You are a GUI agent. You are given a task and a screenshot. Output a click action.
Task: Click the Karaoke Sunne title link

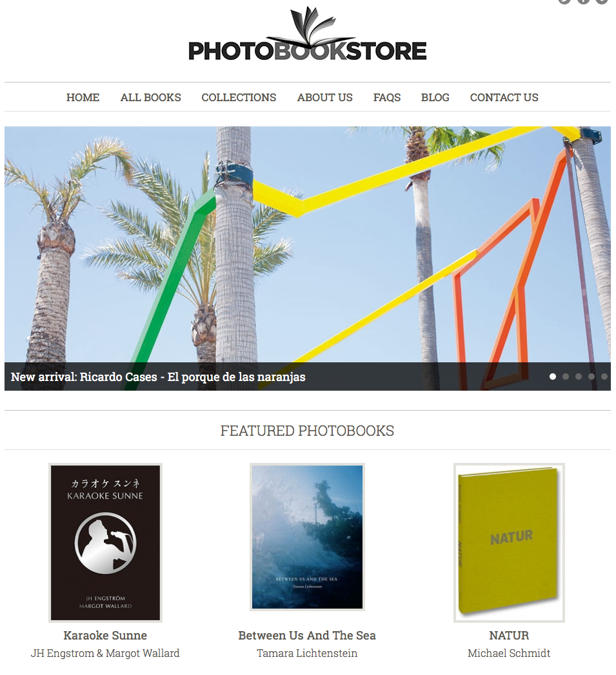[105, 636]
